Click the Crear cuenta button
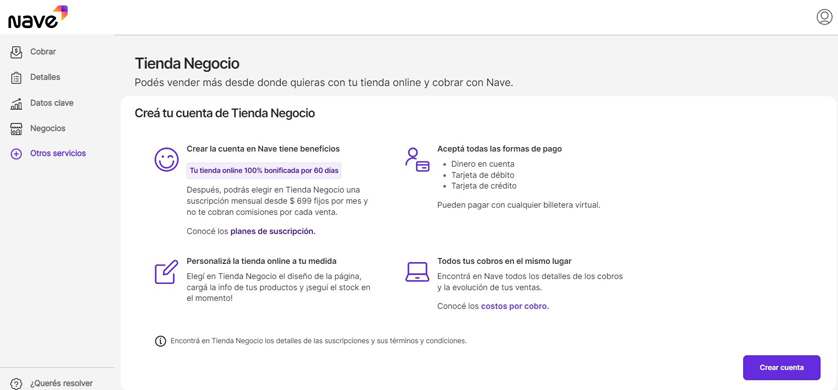 click(x=781, y=368)
